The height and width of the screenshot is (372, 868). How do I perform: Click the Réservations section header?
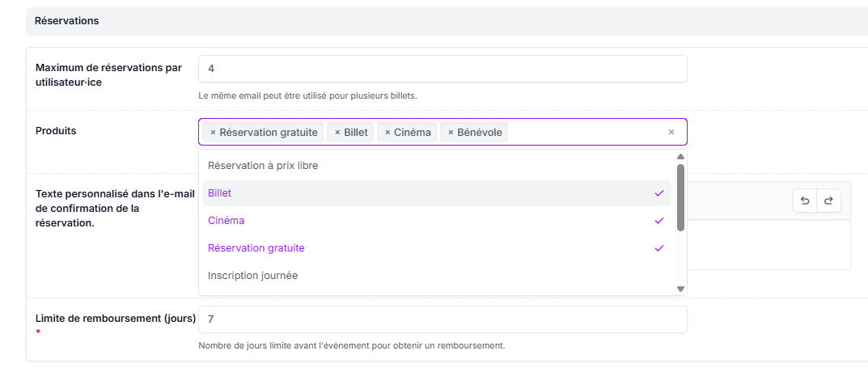click(67, 21)
